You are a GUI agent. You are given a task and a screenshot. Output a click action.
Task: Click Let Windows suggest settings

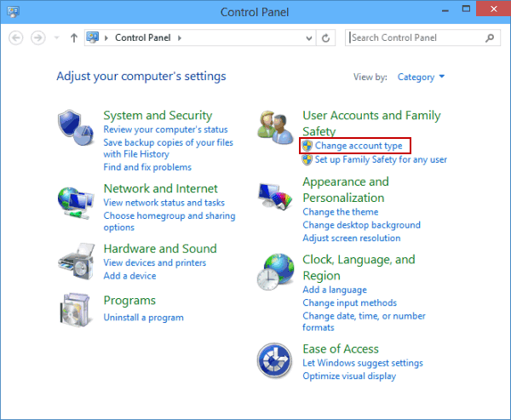click(x=363, y=363)
